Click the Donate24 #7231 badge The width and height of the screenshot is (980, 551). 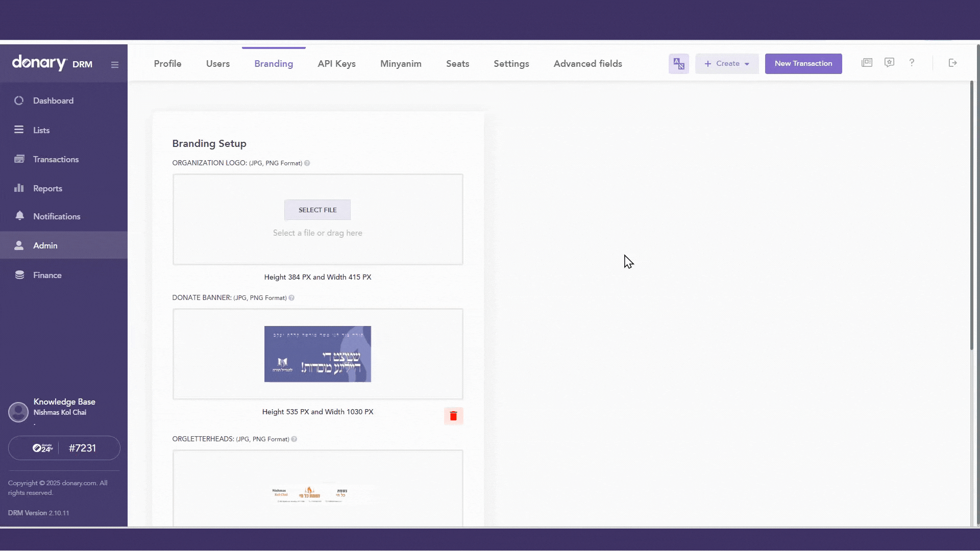[x=64, y=448]
